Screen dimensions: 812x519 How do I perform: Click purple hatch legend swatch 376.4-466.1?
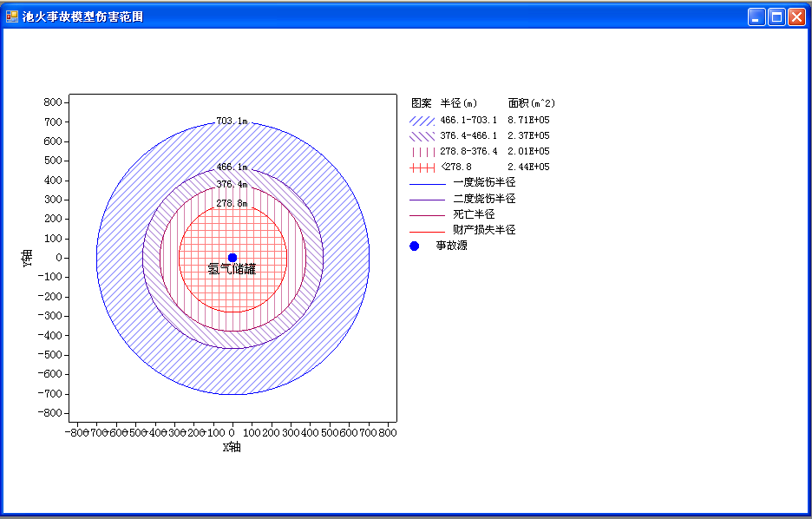click(422, 136)
